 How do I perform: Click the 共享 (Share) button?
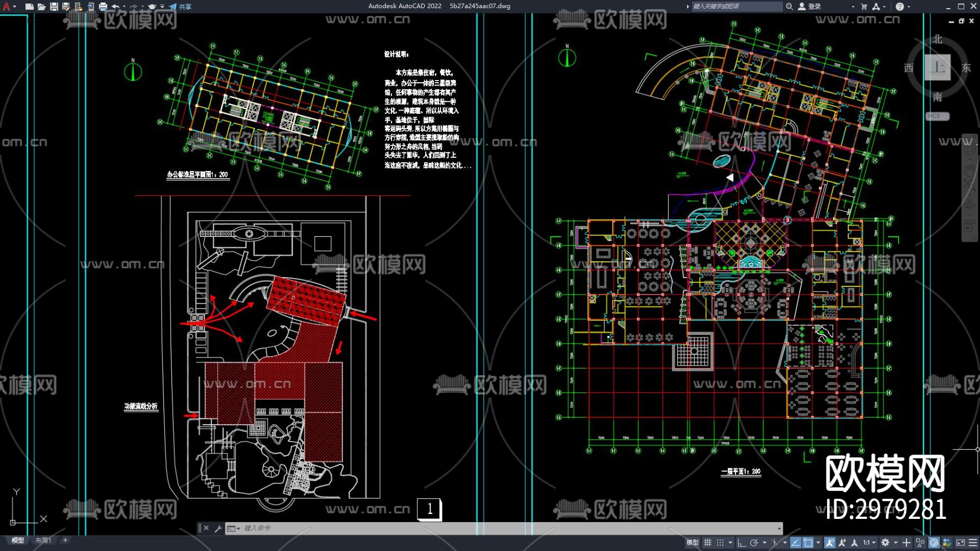pyautogui.click(x=181, y=7)
